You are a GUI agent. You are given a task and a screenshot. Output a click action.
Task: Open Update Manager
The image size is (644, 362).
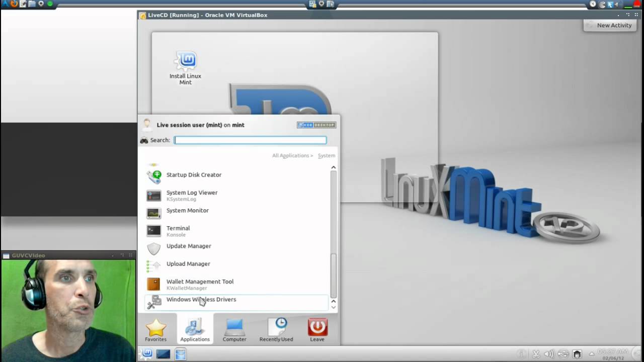pos(236,248)
